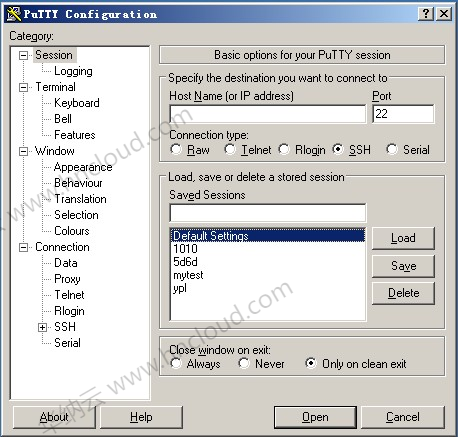The image size is (458, 437).
Task: Open the Bell settings category
Action: 63,119
